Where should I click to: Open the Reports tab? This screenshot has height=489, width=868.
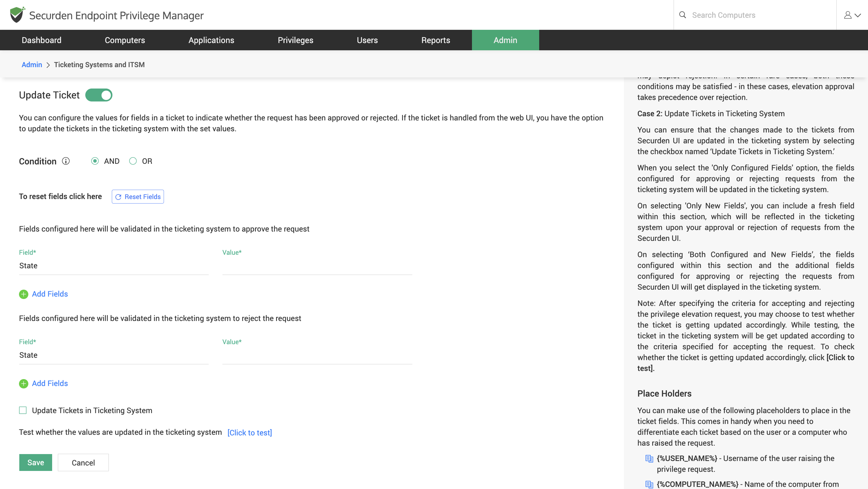[436, 40]
